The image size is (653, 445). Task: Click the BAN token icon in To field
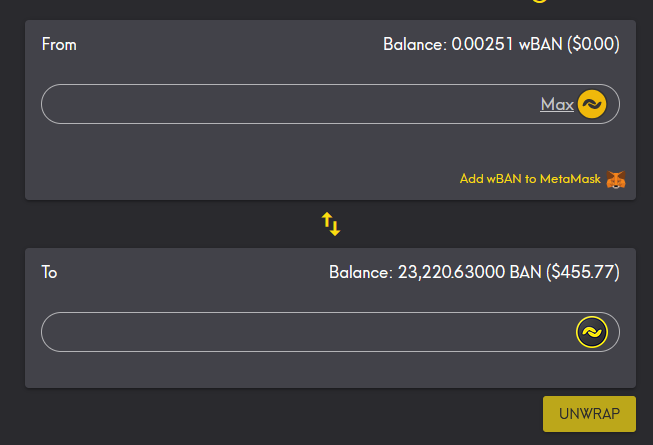tap(591, 332)
